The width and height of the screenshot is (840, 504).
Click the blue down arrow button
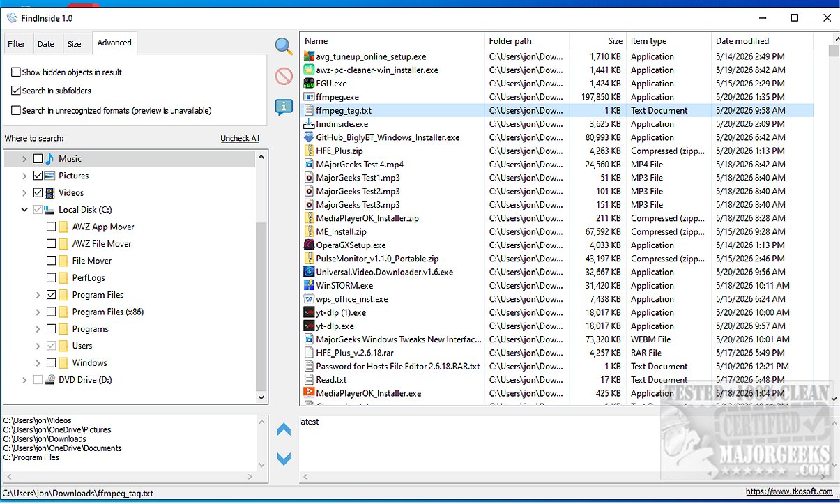284,459
